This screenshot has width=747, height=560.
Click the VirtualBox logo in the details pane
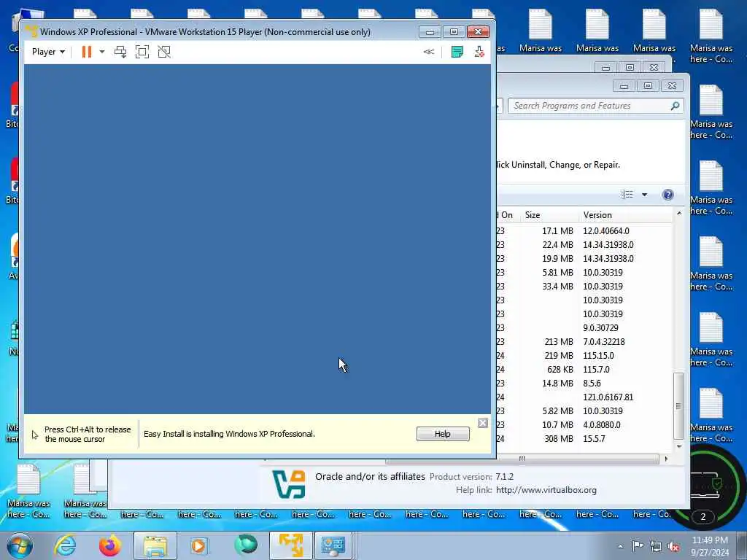(x=289, y=484)
